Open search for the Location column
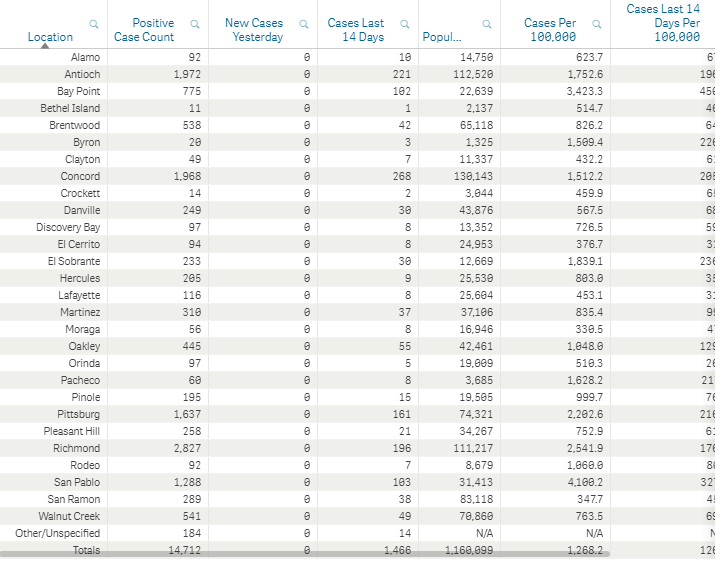728x562 pixels. [94, 24]
